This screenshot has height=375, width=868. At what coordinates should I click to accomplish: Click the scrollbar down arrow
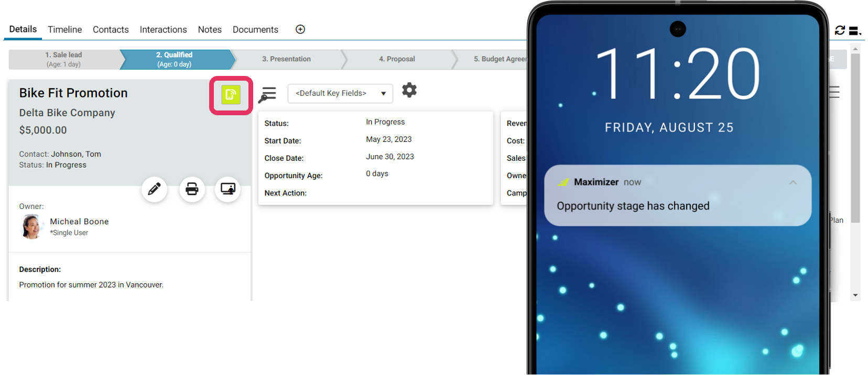(x=855, y=295)
